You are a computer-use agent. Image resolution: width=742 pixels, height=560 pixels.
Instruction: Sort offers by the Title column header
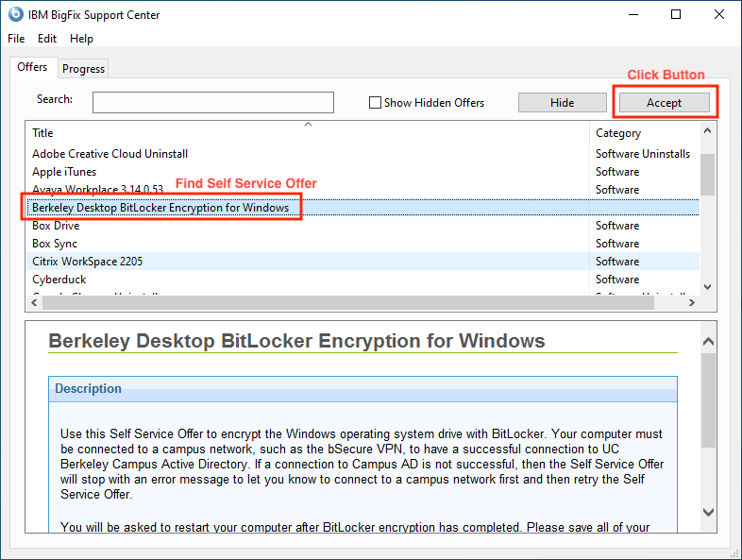308,132
